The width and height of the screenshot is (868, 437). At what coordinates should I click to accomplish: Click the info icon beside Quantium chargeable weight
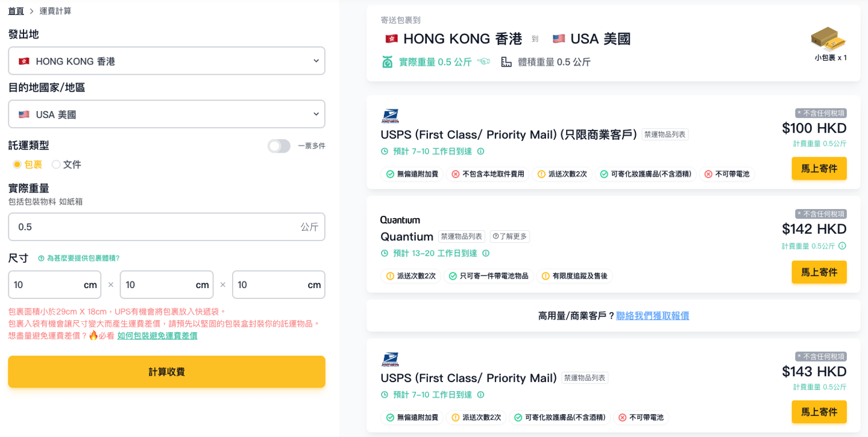842,246
